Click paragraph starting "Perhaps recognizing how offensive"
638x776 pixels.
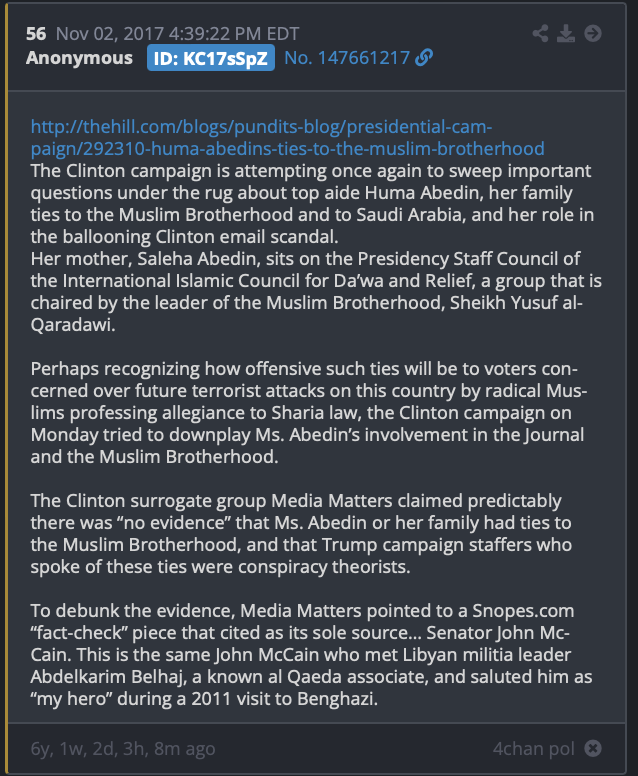tap(309, 412)
